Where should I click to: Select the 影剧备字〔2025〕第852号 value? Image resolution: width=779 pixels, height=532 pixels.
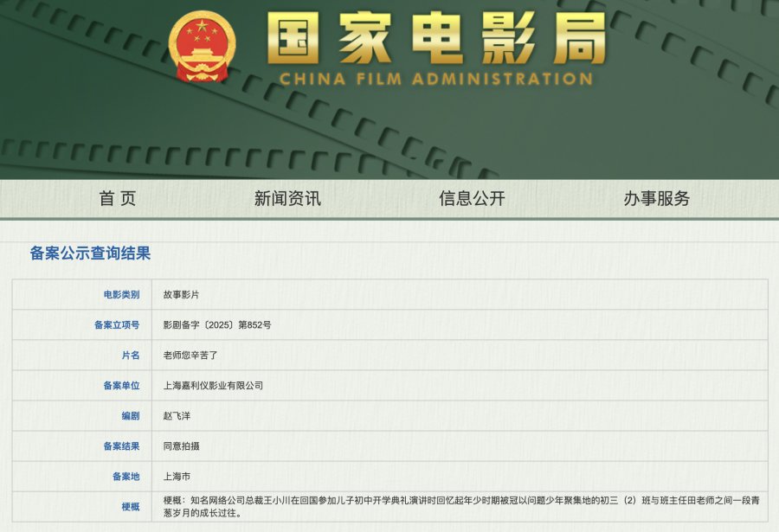217,325
